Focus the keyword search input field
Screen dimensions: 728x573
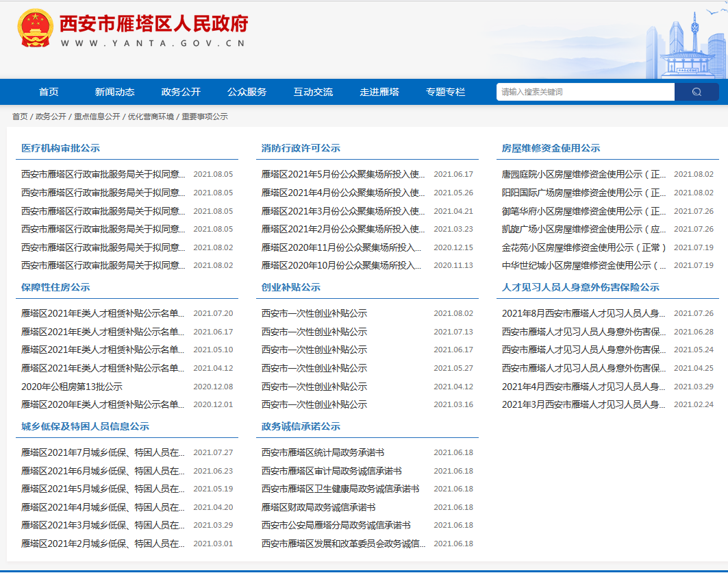click(585, 92)
